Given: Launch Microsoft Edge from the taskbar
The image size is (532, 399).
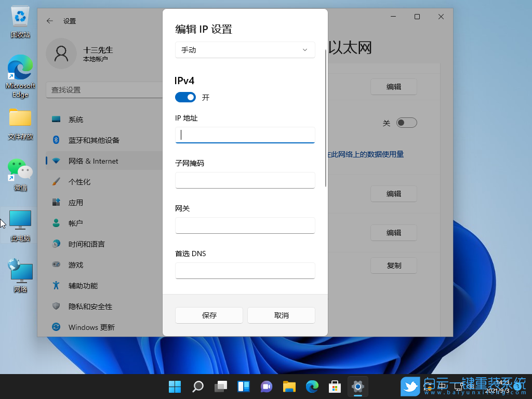Looking at the screenshot, I should [x=312, y=387].
